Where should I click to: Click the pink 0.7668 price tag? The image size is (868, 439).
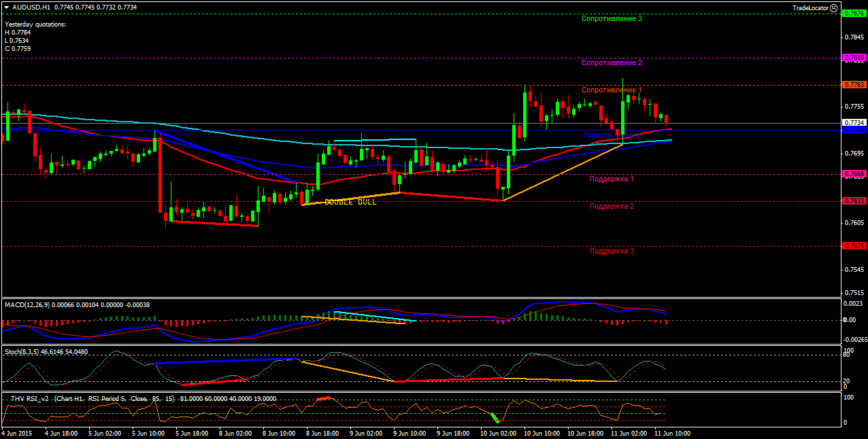tap(854, 174)
